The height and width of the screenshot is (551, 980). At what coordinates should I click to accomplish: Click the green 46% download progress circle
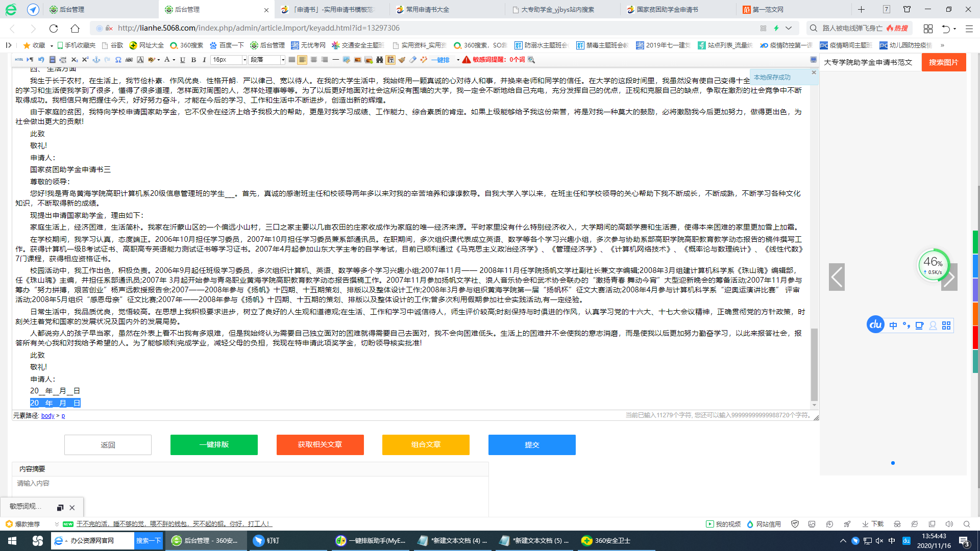point(934,265)
